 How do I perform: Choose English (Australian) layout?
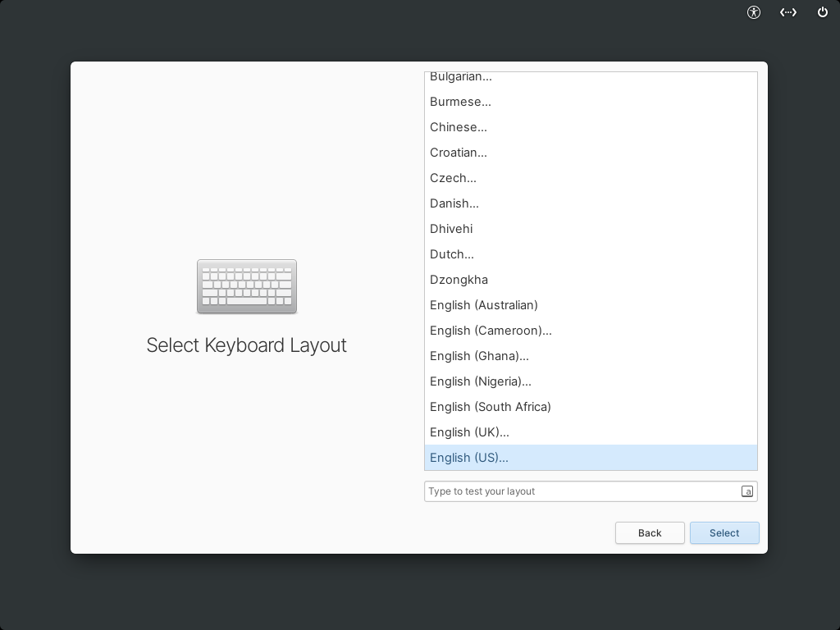(591, 305)
